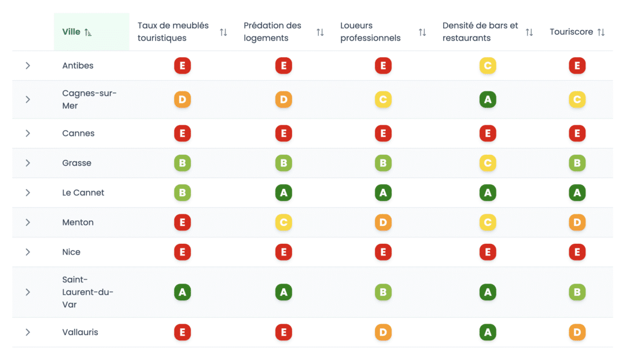Click the Grasse row chevron
This screenshot has width=630, height=364.
click(x=28, y=163)
